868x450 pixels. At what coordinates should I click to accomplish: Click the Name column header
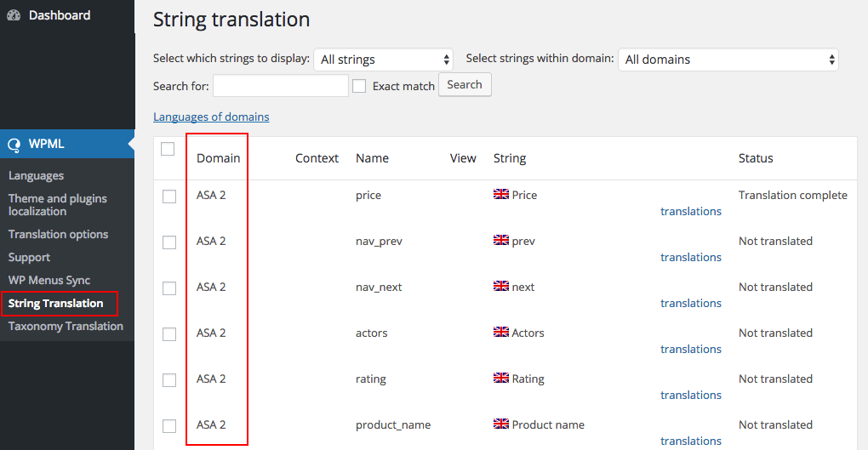[372, 158]
